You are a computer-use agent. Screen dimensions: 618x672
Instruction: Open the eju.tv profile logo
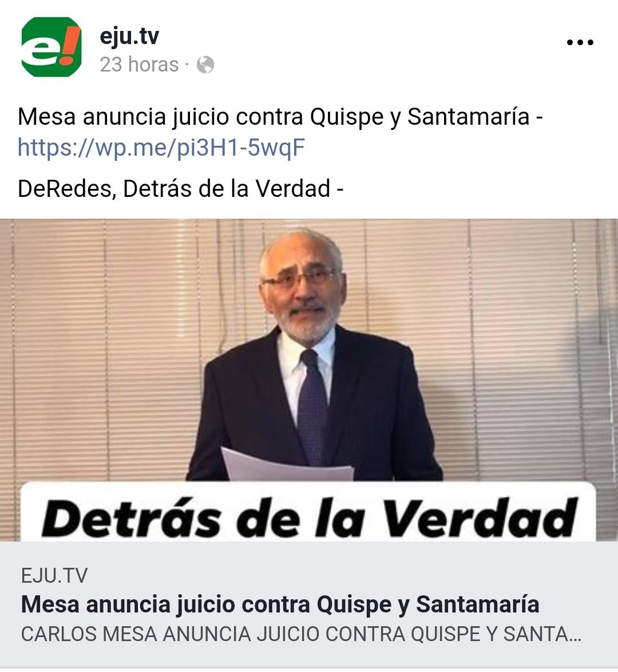(x=51, y=47)
